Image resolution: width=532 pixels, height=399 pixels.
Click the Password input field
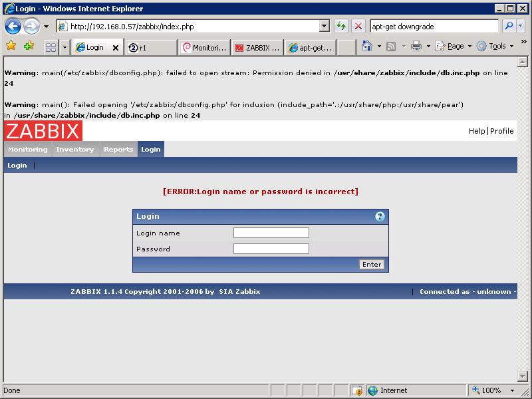tap(271, 249)
